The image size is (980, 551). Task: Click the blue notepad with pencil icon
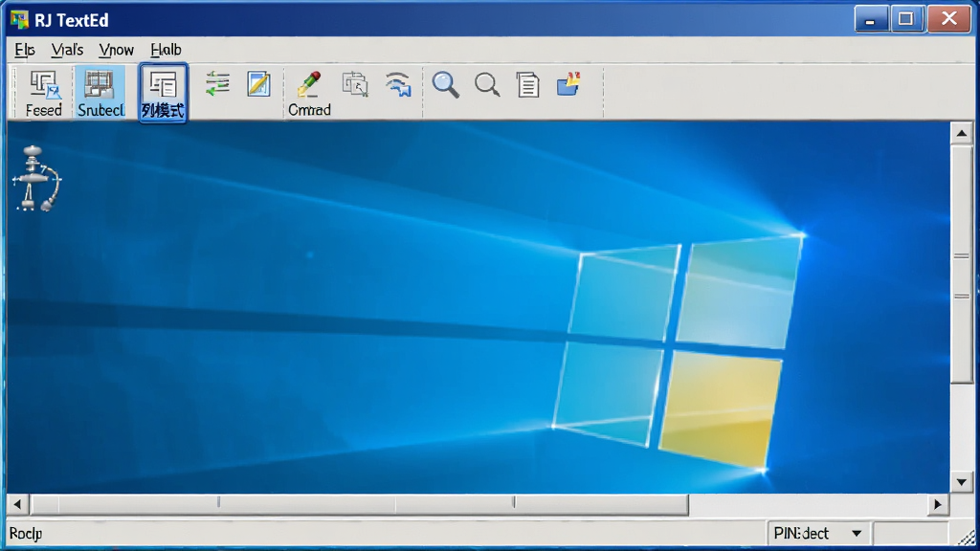pyautogui.click(x=258, y=84)
